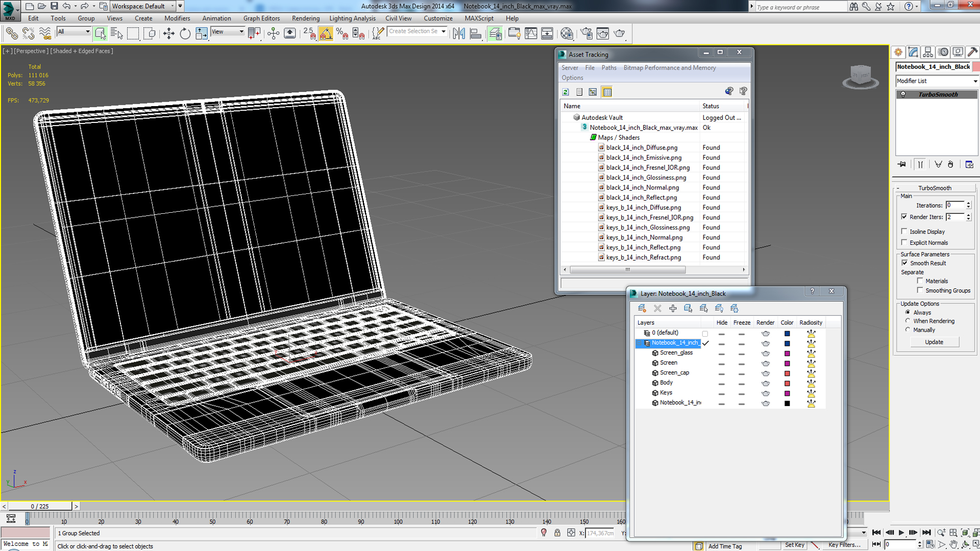
Task: Toggle the Percent Snap tool
Action: (342, 34)
